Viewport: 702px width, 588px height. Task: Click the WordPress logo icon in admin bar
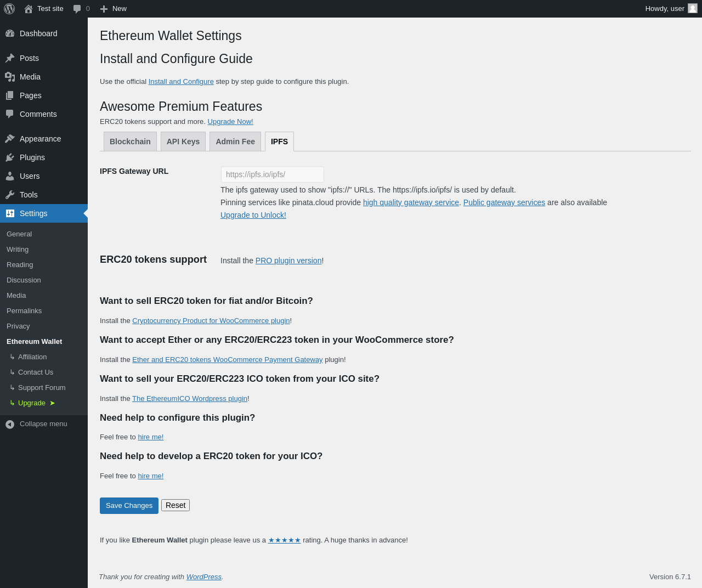(9, 9)
